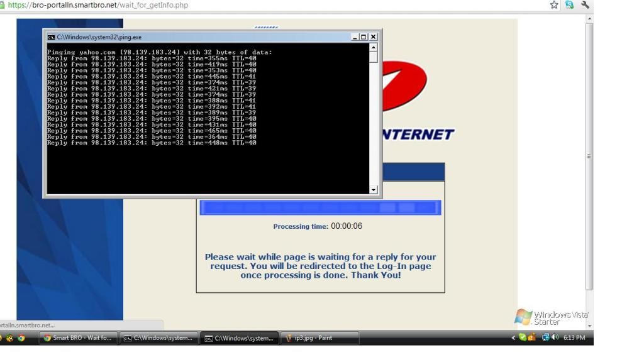Open the ping.exe window system menu icon
This screenshot has height=362, width=644.
click(x=51, y=37)
